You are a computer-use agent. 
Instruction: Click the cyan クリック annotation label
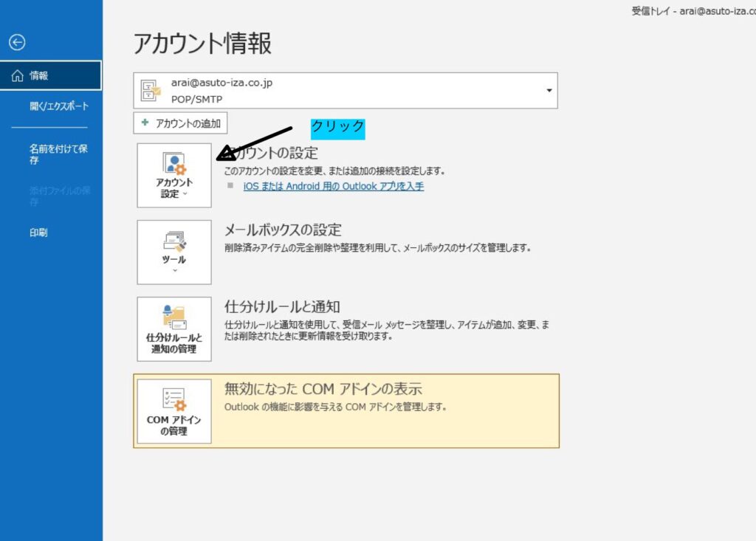point(337,127)
